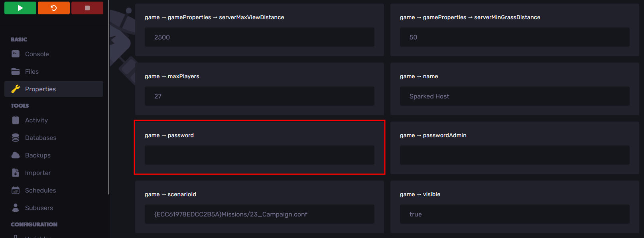The image size is (644, 238).
Task: Open the Console terminal icon
Action: point(16,54)
